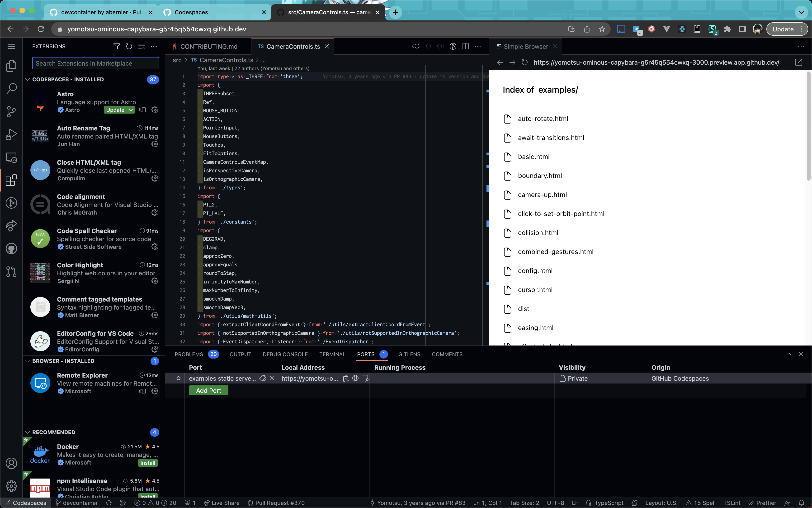Image resolution: width=812 pixels, height=508 pixels.
Task: Click Search Extensions in Marketplace field
Action: (95, 63)
